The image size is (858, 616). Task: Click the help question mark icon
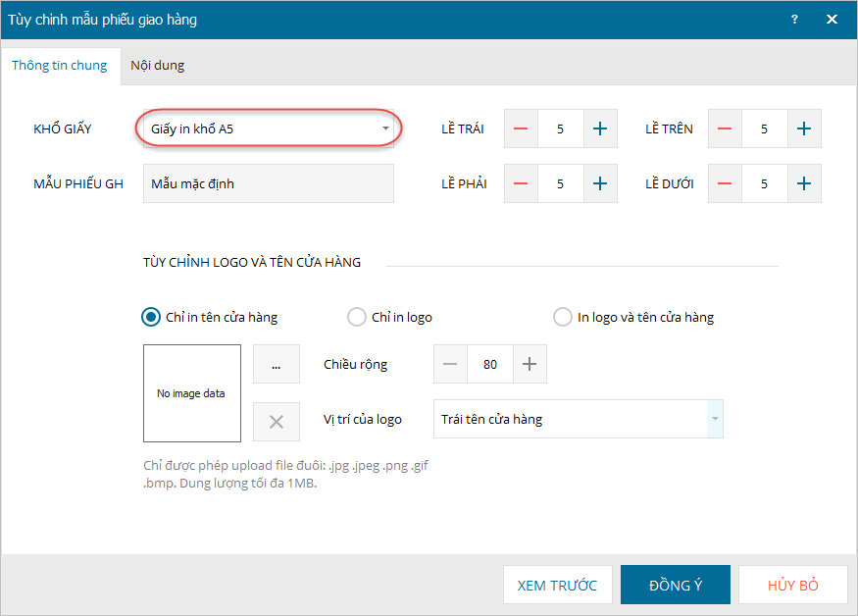(794, 20)
